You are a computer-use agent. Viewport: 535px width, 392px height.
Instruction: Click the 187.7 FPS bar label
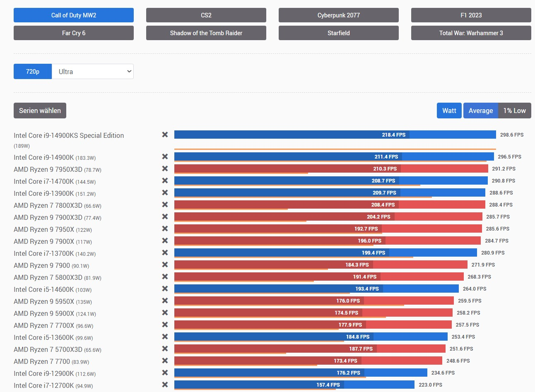click(361, 349)
